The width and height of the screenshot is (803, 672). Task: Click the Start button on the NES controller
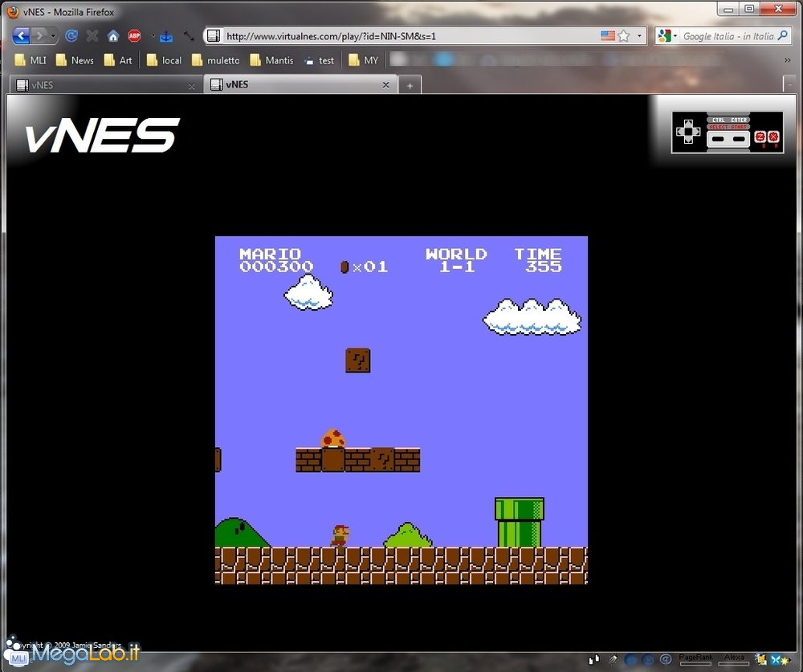coord(739,139)
